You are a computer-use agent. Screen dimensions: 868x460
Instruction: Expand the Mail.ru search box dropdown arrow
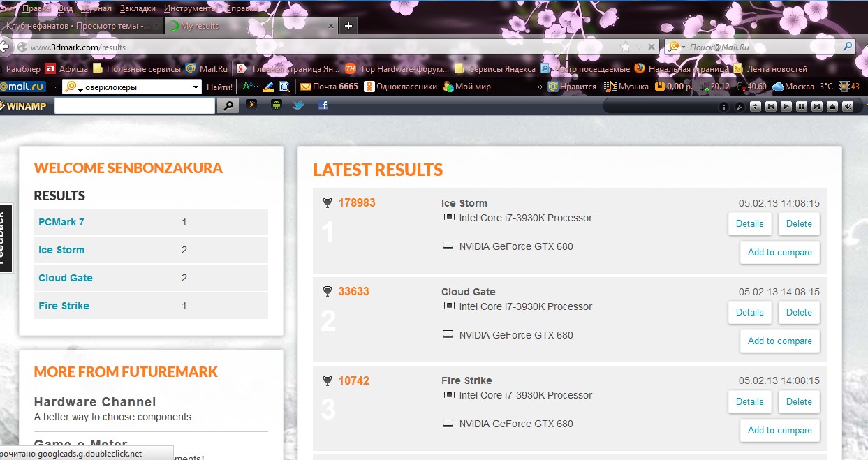tap(196, 87)
